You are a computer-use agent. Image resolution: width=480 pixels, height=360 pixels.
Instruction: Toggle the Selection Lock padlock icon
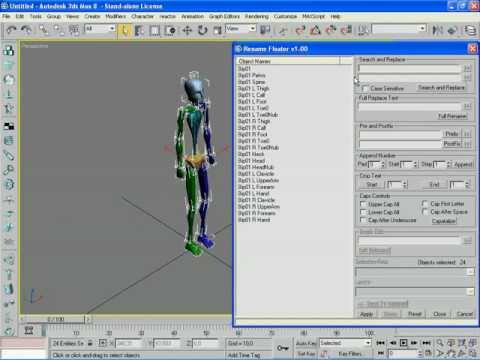(x=90, y=343)
